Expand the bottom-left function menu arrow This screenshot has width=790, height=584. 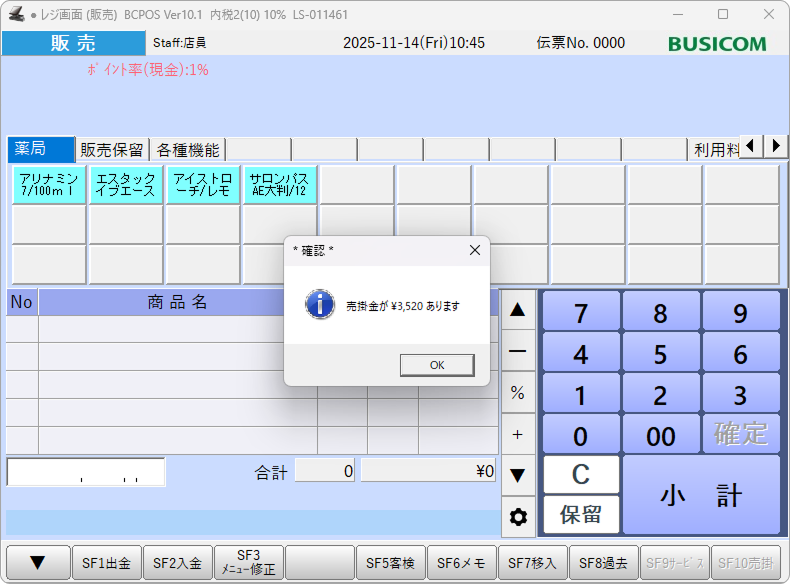tap(38, 563)
